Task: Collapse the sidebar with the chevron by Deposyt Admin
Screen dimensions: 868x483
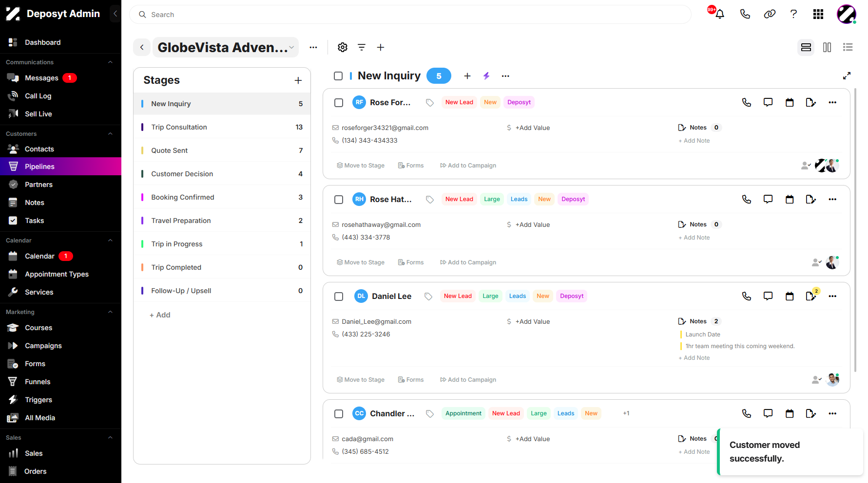Action: coord(115,14)
